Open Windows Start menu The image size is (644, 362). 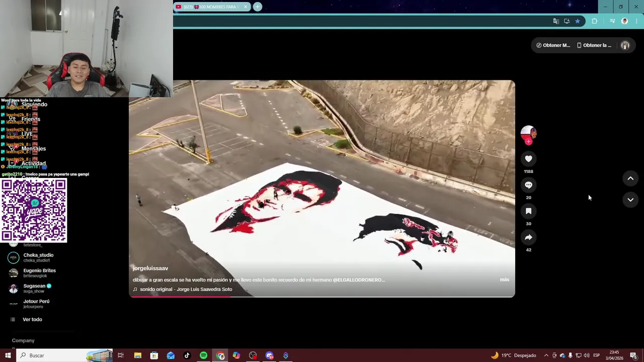click(x=8, y=355)
